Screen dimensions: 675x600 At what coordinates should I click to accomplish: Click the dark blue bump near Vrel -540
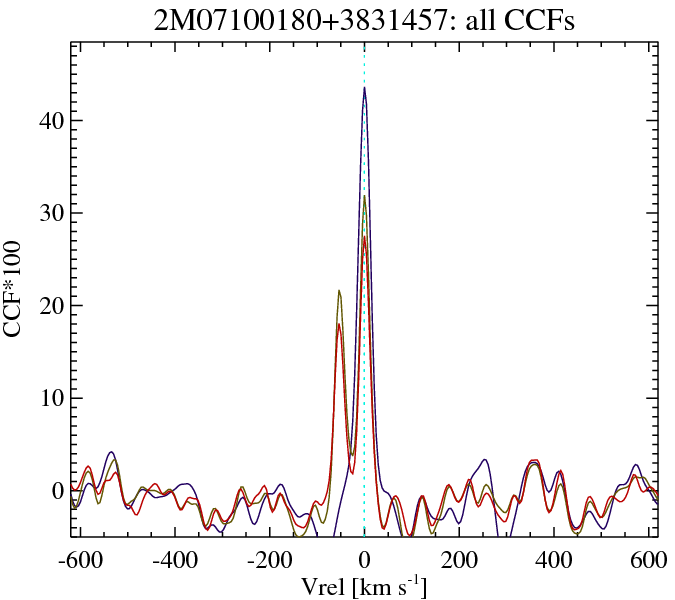coord(111,453)
